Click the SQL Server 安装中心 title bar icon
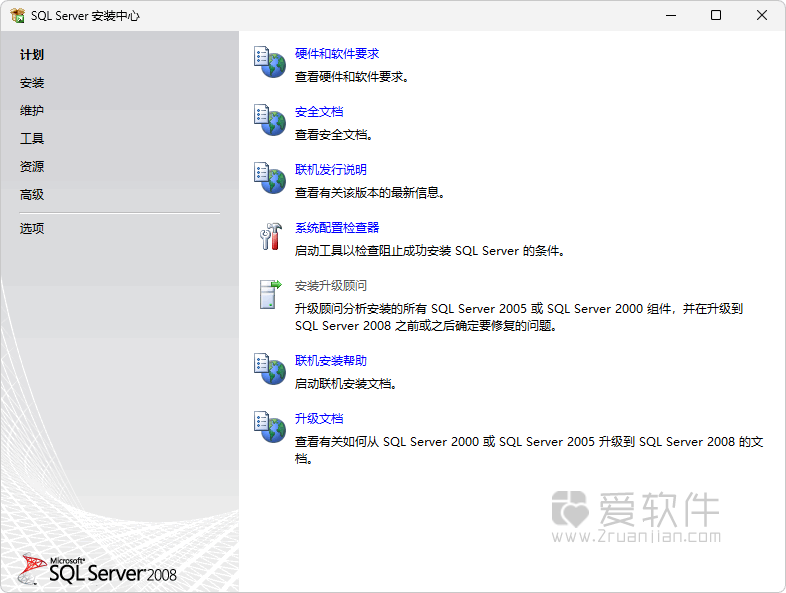Image resolution: width=786 pixels, height=593 pixels. [18, 16]
